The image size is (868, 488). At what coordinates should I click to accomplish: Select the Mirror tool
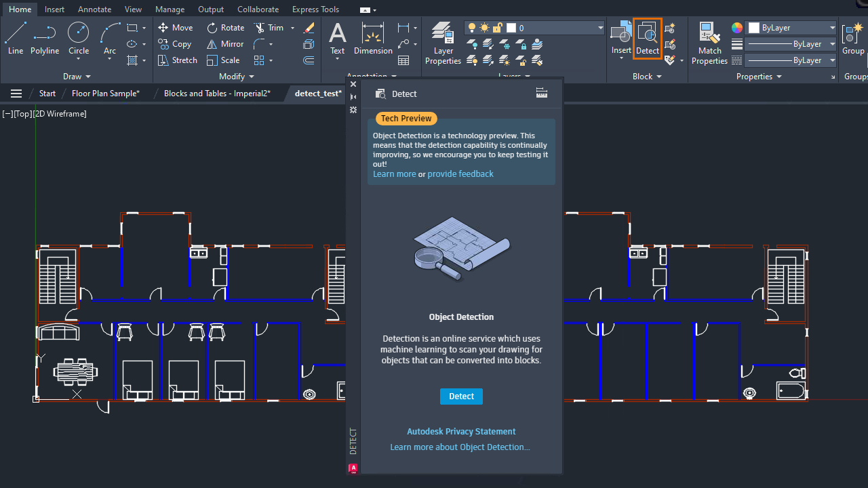[x=225, y=43]
